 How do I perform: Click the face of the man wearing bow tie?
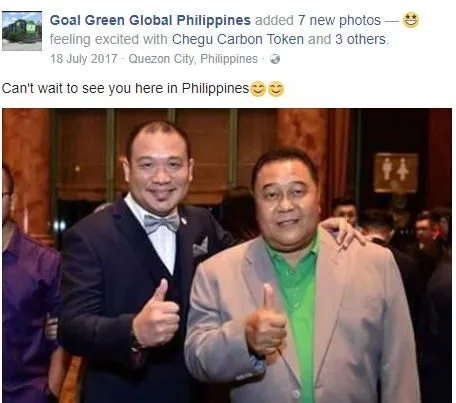pyautogui.click(x=159, y=170)
